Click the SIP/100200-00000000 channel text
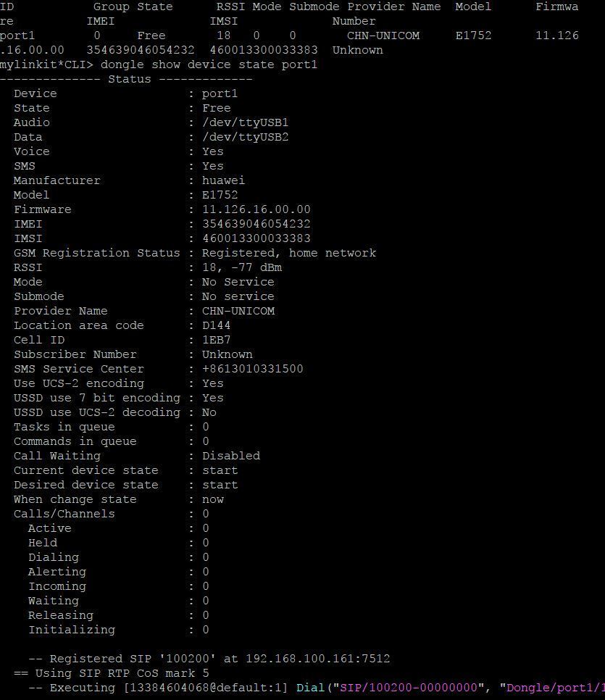 point(409,688)
